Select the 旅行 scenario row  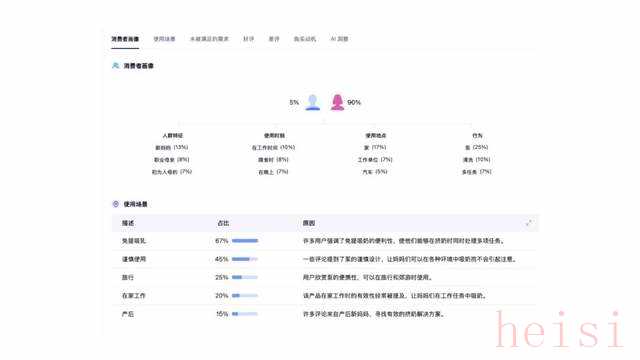pos(325,278)
